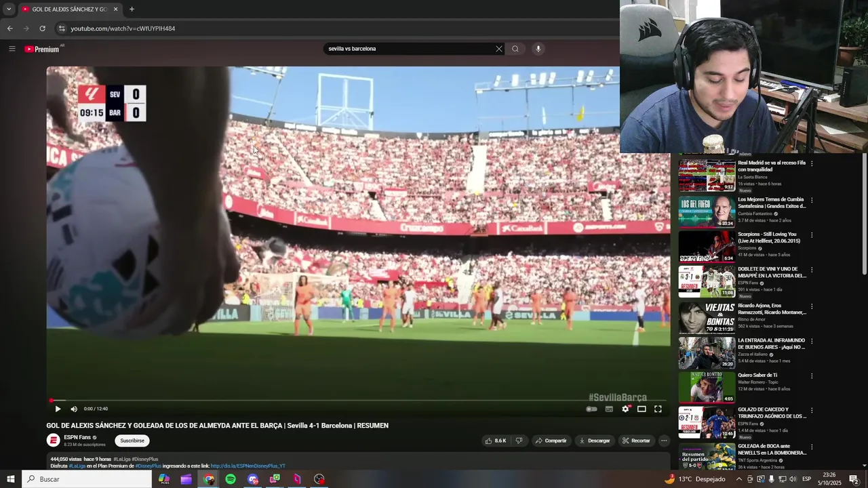Screen dimensions: 868x488
Task: Open options menu for Quiero Saber de Ti
Action: [x=812, y=375]
